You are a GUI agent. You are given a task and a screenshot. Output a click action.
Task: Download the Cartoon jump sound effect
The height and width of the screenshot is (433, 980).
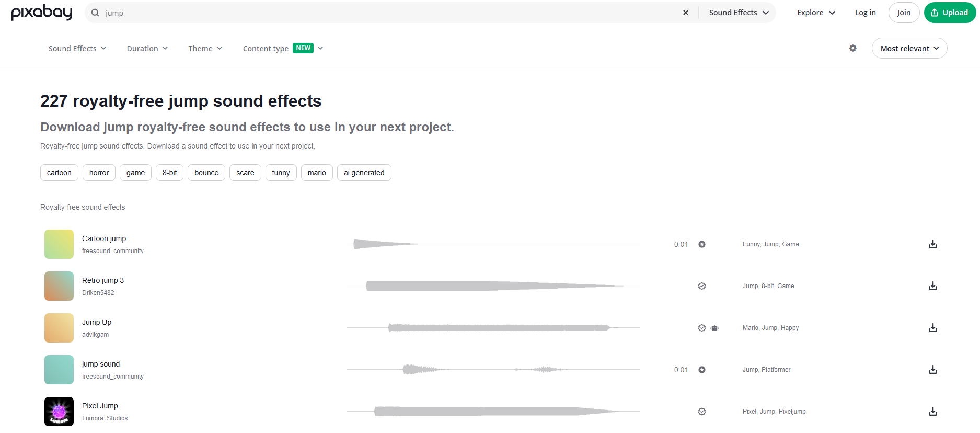(932, 244)
